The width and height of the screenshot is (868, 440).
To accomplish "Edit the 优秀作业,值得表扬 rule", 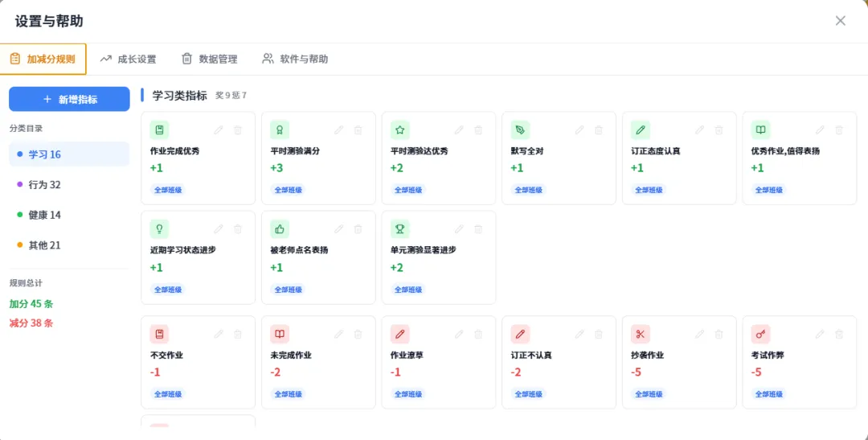I will coord(820,130).
